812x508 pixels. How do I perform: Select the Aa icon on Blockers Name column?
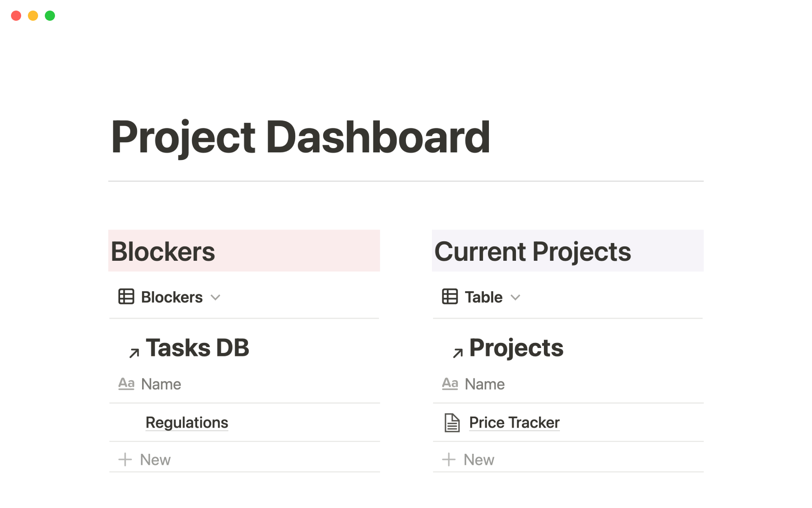126,384
